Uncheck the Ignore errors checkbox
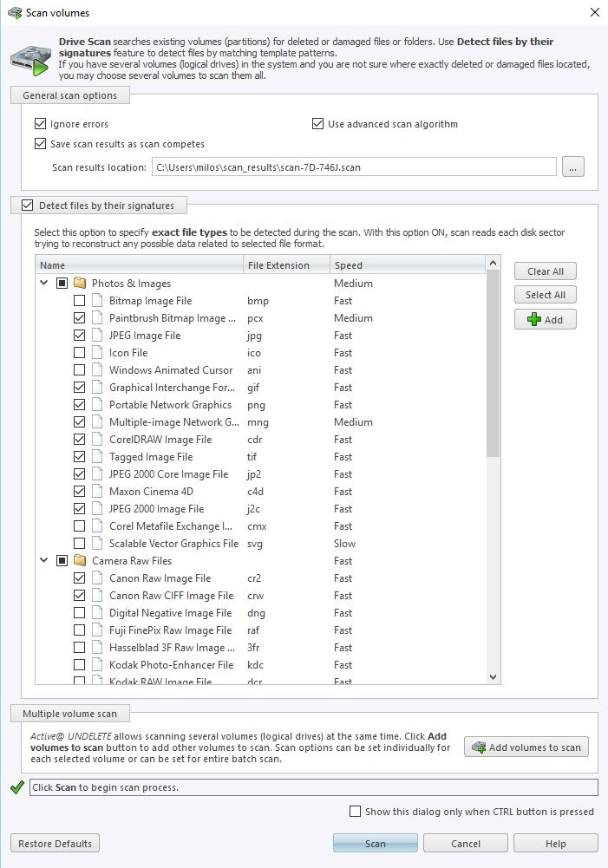608x868 pixels. [x=40, y=123]
